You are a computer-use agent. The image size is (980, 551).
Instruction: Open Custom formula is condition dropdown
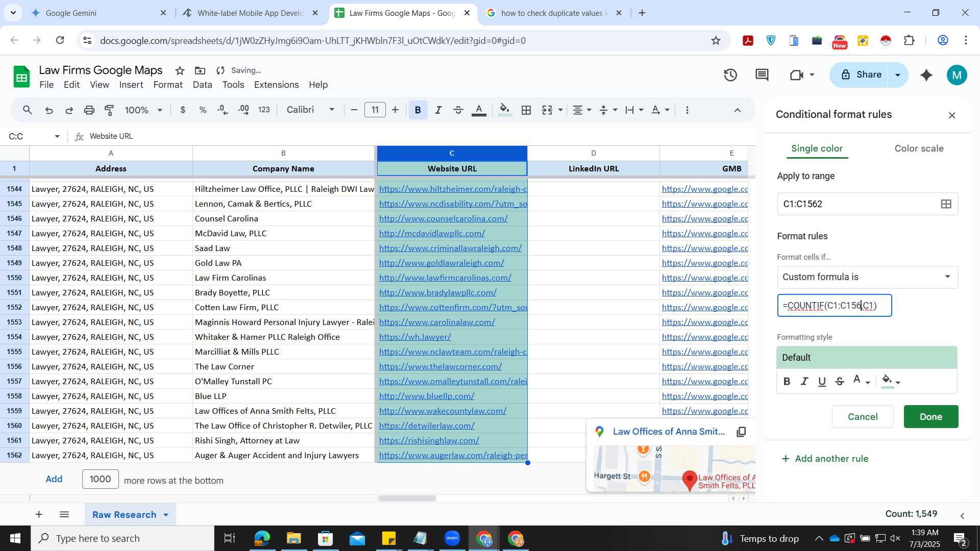[867, 277]
